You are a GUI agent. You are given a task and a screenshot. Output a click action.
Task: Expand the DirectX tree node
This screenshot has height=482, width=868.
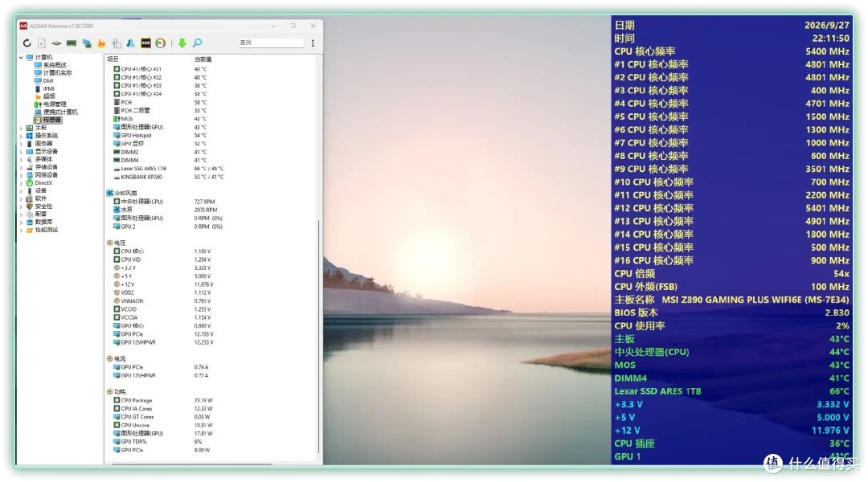tap(21, 183)
